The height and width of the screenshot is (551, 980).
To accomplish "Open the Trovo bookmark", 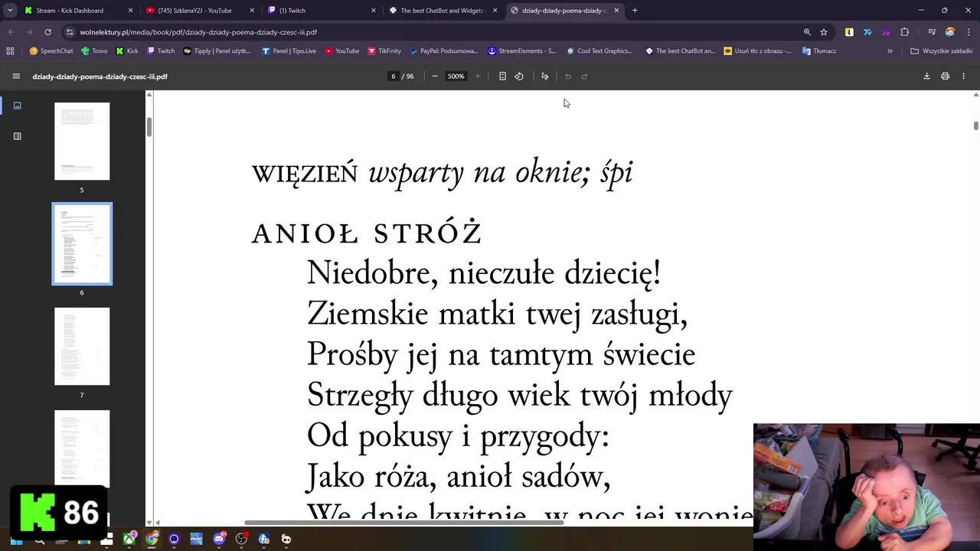I will click(x=94, y=51).
